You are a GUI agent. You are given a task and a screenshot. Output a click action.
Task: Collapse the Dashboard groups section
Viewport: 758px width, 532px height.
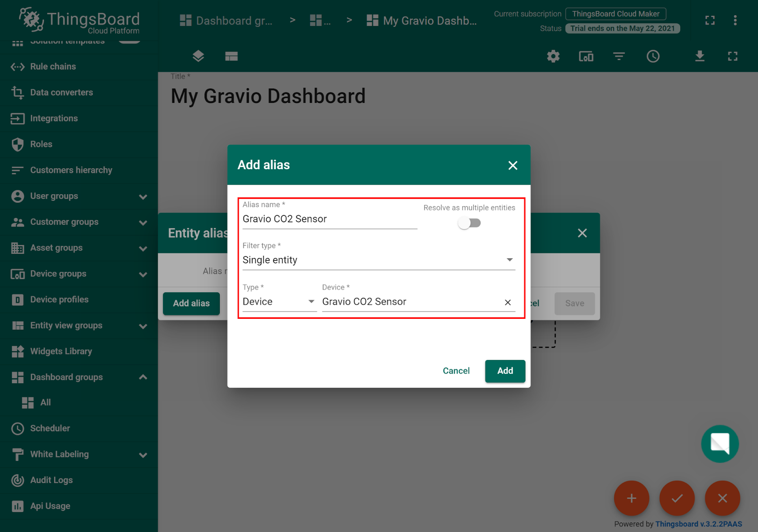click(143, 377)
